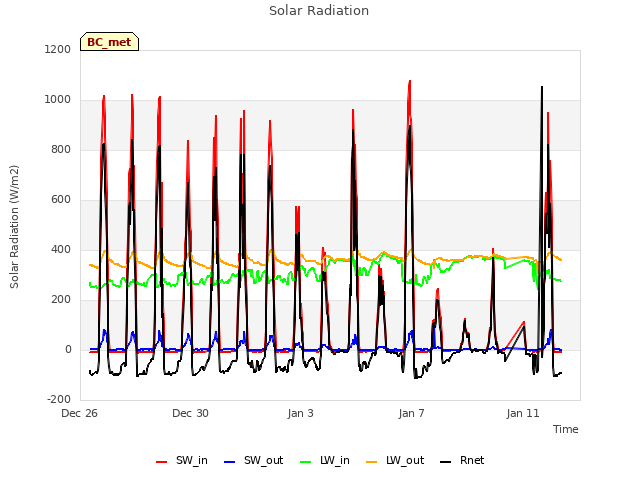Screen dimensions: 640x480
Task: Click the Jan 7 x-axis tick label
Action: (411, 413)
